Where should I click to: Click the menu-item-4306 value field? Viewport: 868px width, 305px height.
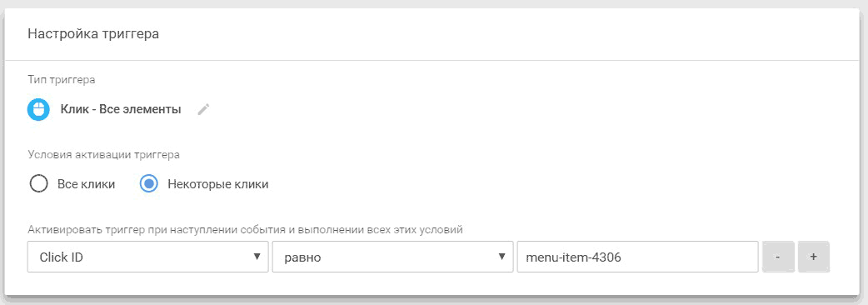click(638, 257)
